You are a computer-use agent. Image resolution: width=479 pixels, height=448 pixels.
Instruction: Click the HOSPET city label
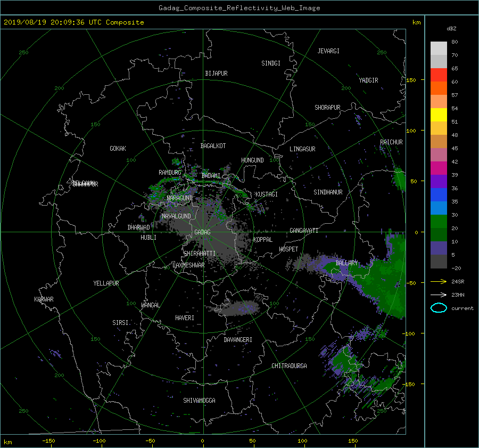click(x=288, y=249)
